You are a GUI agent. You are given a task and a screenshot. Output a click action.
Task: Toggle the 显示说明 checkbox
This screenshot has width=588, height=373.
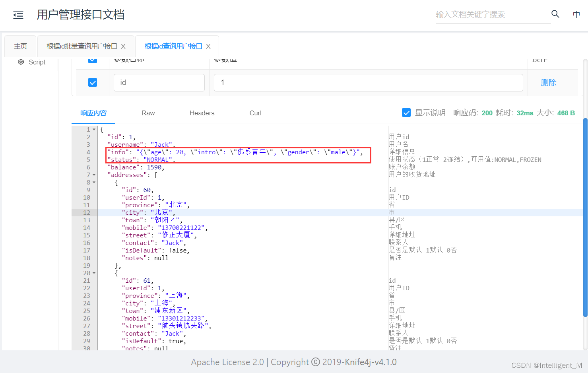[x=406, y=113]
